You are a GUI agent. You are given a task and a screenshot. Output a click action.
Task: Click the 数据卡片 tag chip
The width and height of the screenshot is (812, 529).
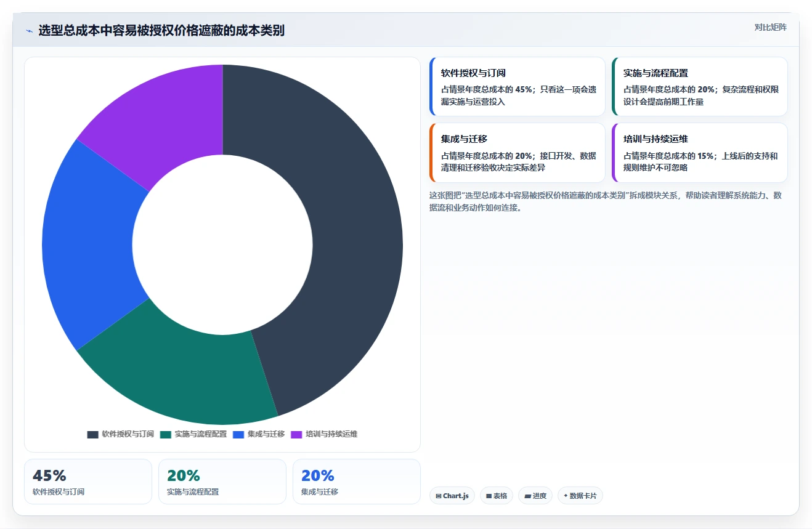[x=580, y=496]
